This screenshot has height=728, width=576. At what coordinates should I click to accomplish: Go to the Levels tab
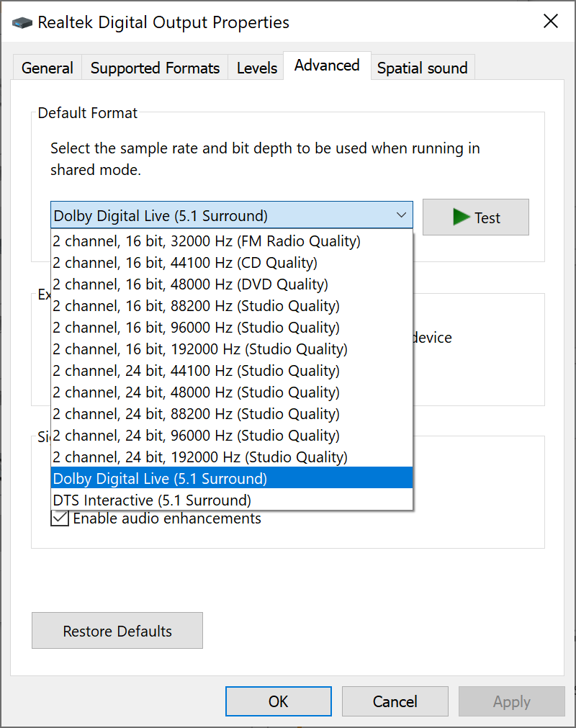click(x=256, y=68)
